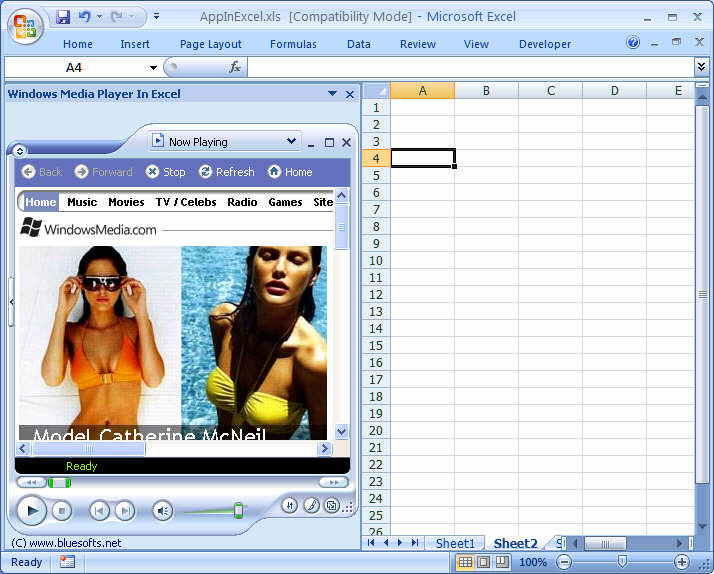
Task: Open TV / Celebs section
Action: [186, 202]
